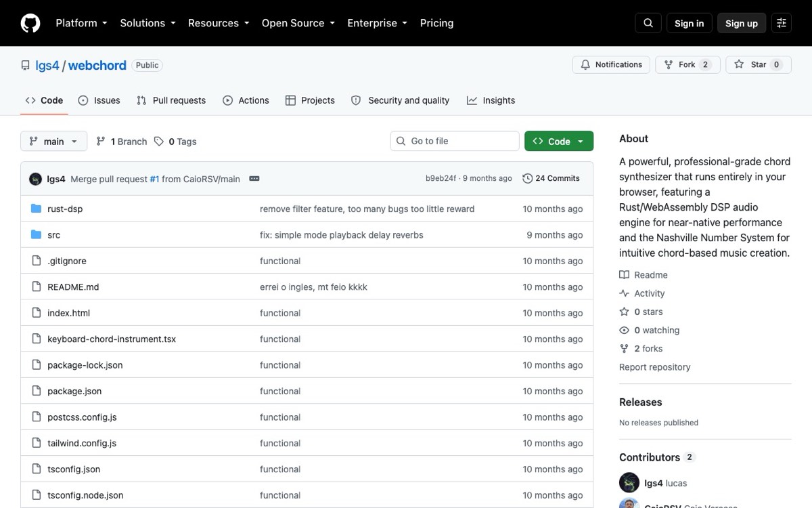The width and height of the screenshot is (812, 508).
Task: Switch to the Projects tab
Action: (310, 100)
